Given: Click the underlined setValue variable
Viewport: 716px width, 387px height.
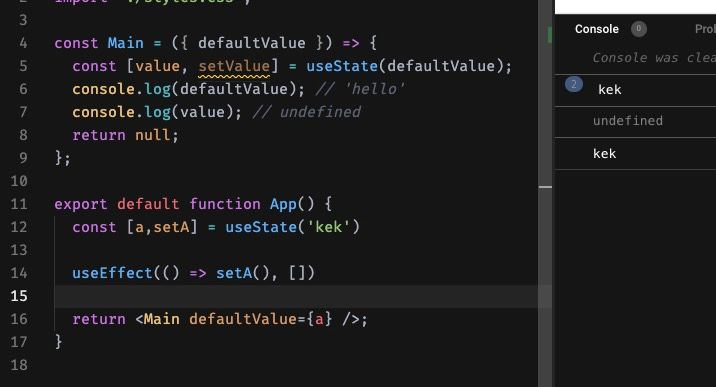Looking at the screenshot, I should [234, 67].
